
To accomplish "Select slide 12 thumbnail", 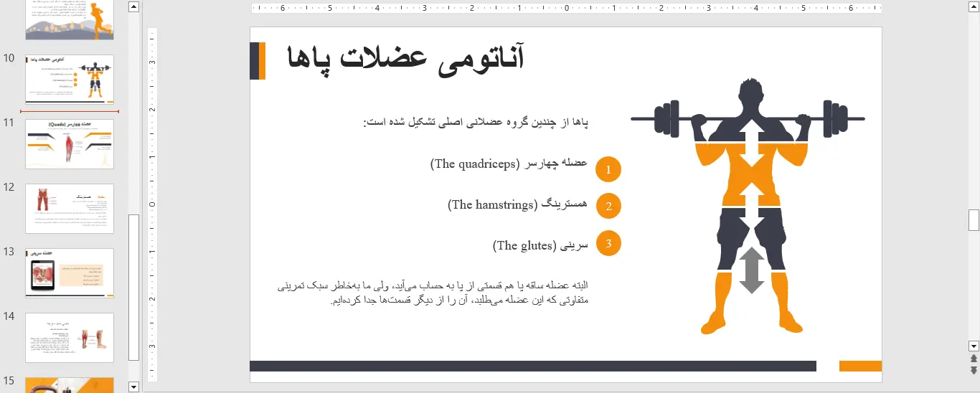I will [70, 209].
